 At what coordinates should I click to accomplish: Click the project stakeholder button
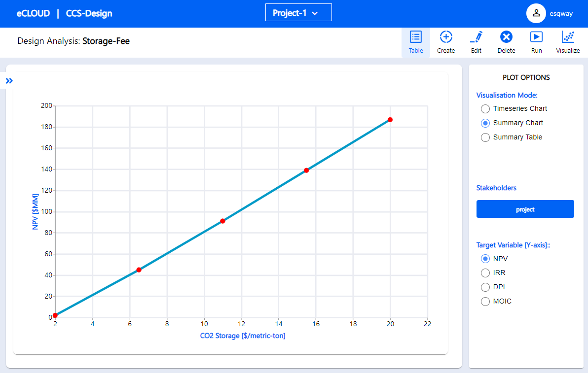[x=525, y=209]
